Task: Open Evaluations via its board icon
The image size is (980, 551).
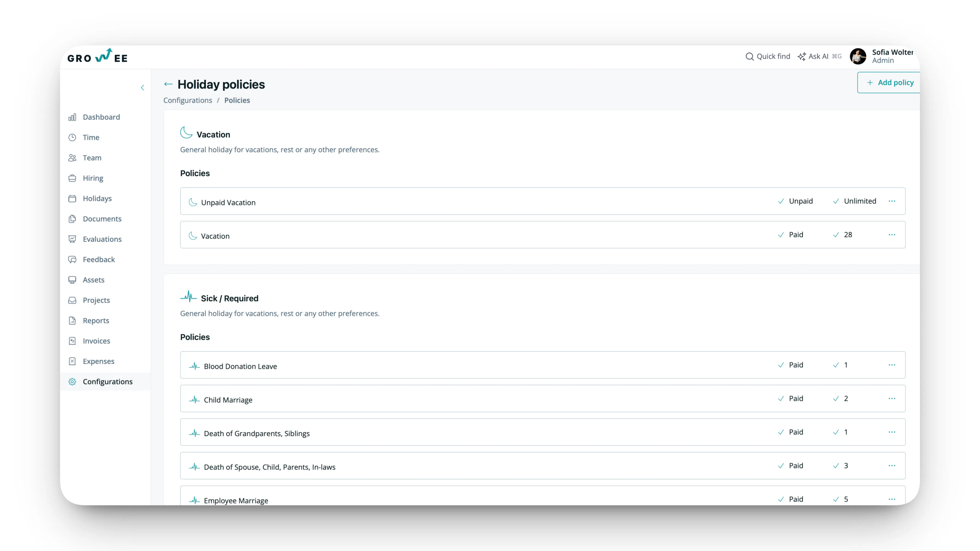Action: coord(72,239)
